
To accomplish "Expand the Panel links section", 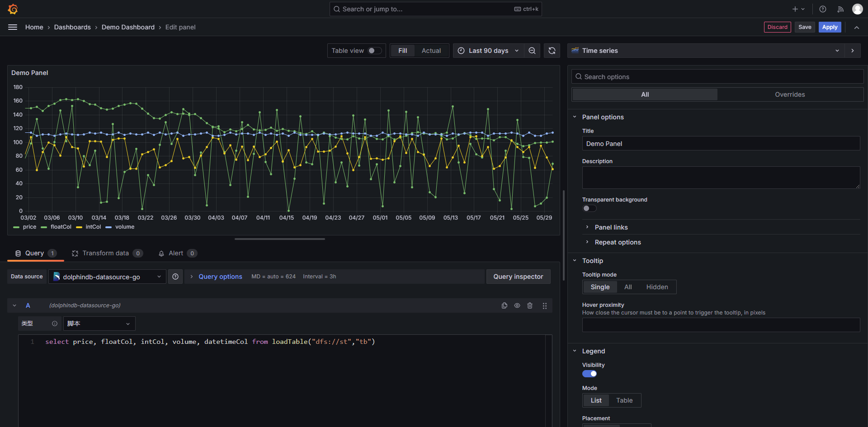I will (611, 227).
